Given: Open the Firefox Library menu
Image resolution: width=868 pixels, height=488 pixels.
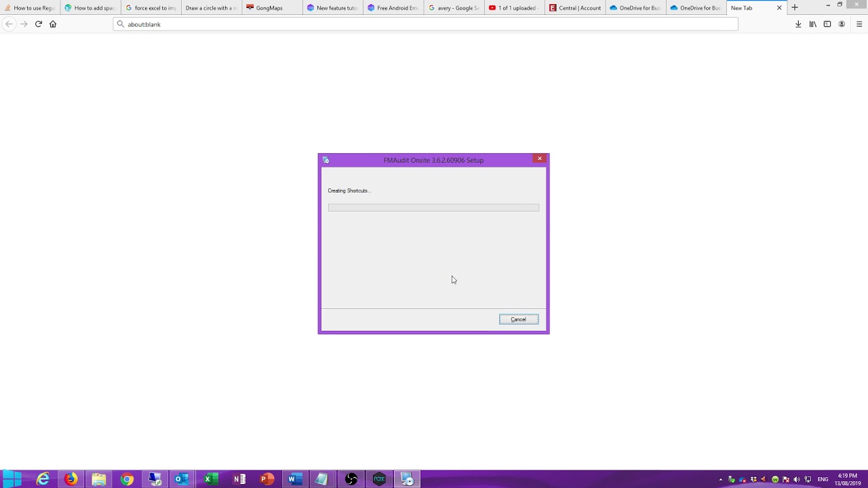Looking at the screenshot, I should tap(813, 24).
